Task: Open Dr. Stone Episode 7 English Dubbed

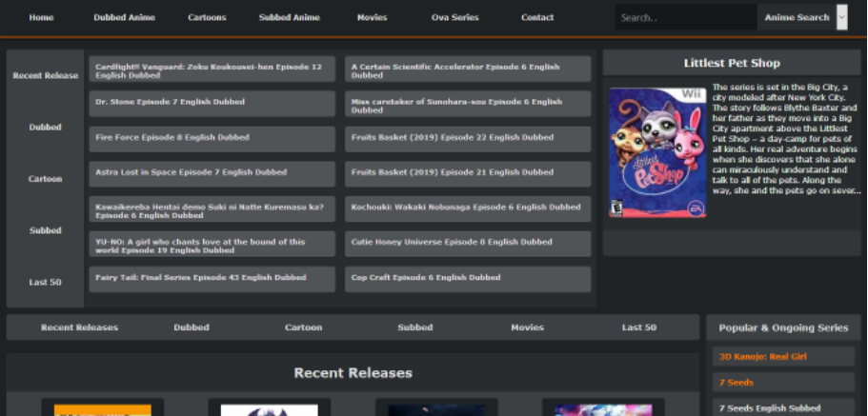Action: [212, 104]
